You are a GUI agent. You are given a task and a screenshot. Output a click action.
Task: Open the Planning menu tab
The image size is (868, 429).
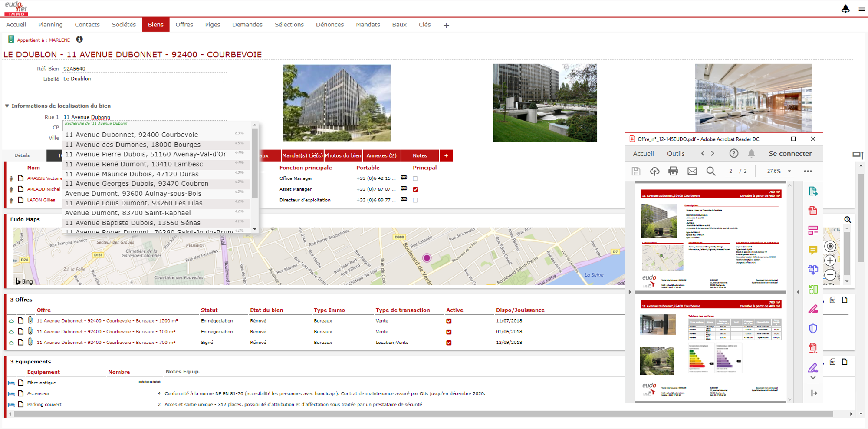tap(50, 25)
